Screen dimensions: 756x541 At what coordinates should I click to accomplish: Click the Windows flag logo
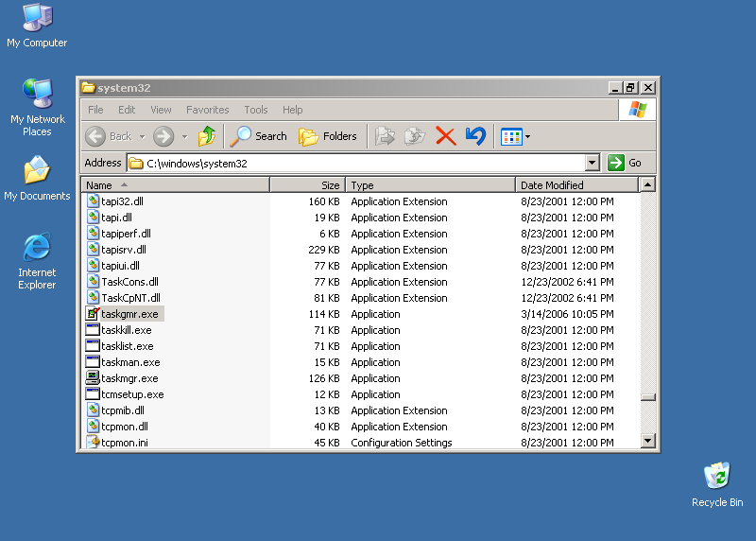pos(637,110)
